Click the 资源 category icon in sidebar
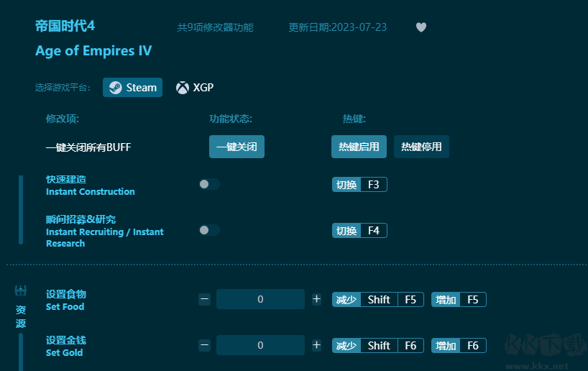 (x=21, y=290)
